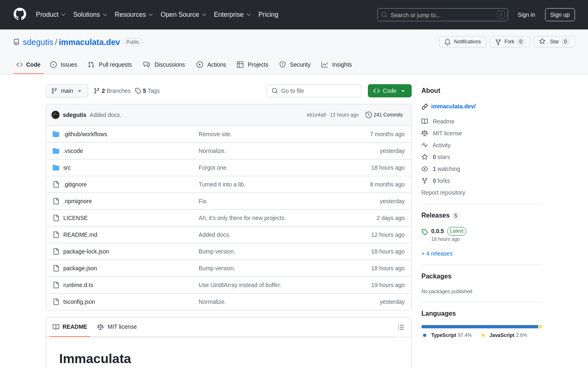Open the runtime.d.ts file

click(x=78, y=285)
